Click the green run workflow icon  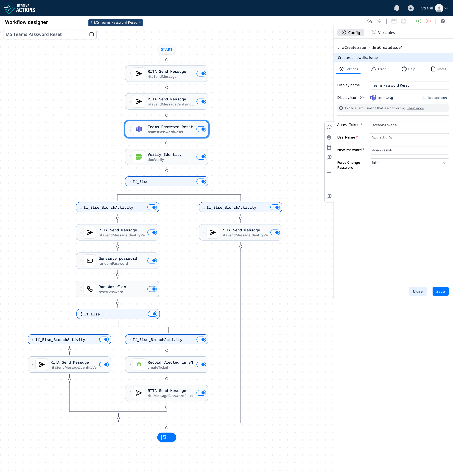418,21
